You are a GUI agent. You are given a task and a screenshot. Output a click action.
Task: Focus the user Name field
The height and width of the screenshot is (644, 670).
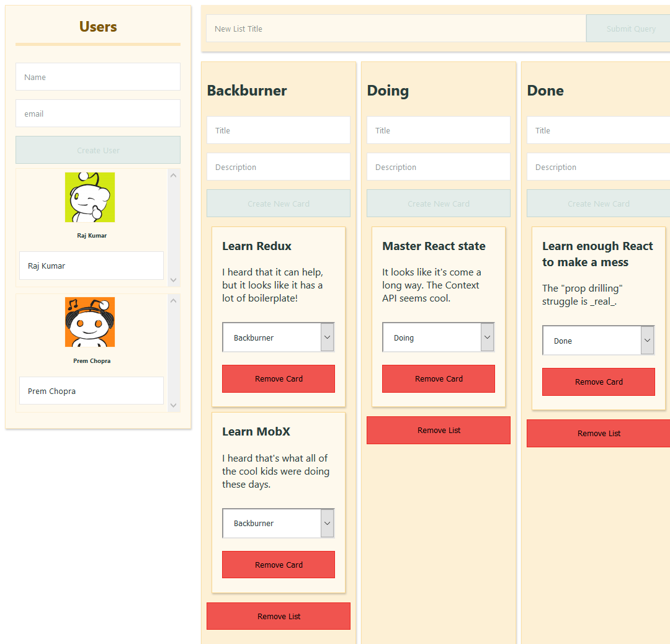[98, 76]
